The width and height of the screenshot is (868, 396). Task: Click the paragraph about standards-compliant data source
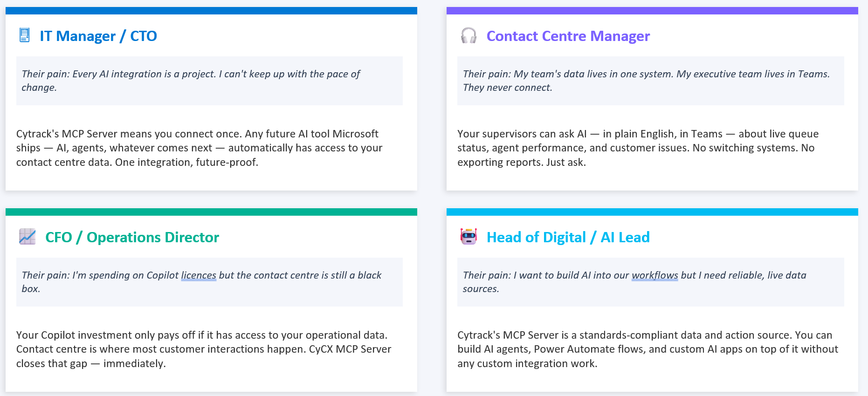[648, 349]
